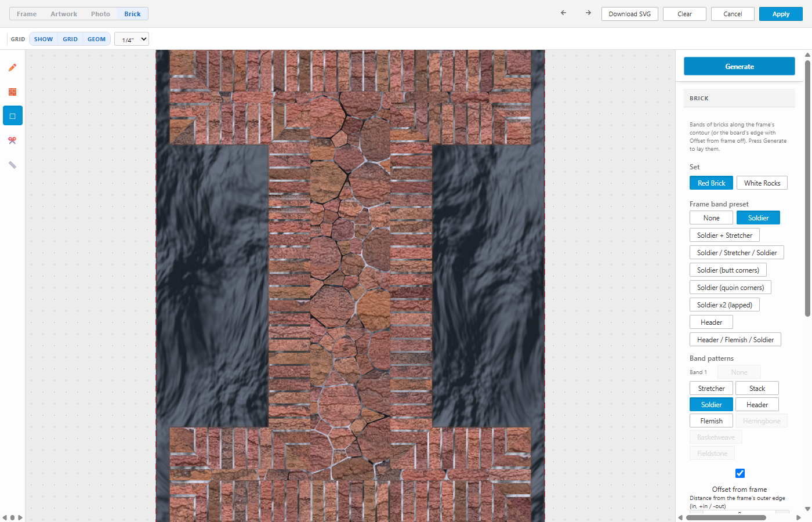Click the panel's scroll down arrow
The width and height of the screenshot is (812, 522).
(807, 509)
